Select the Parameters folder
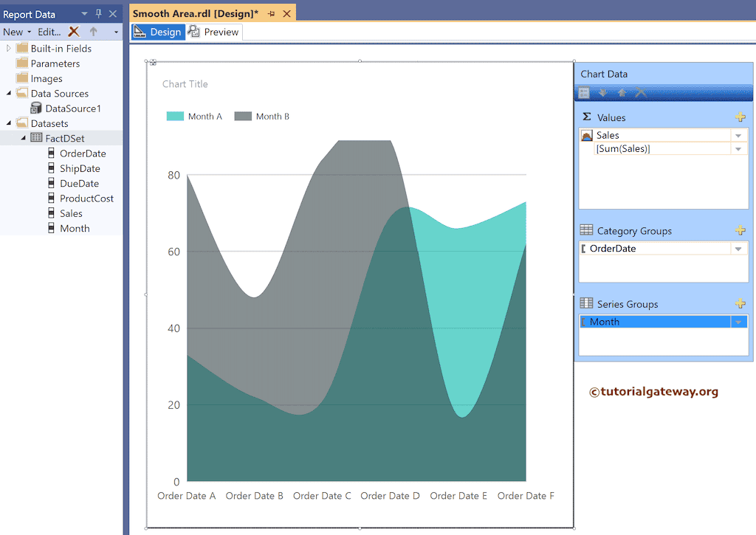 pos(55,63)
